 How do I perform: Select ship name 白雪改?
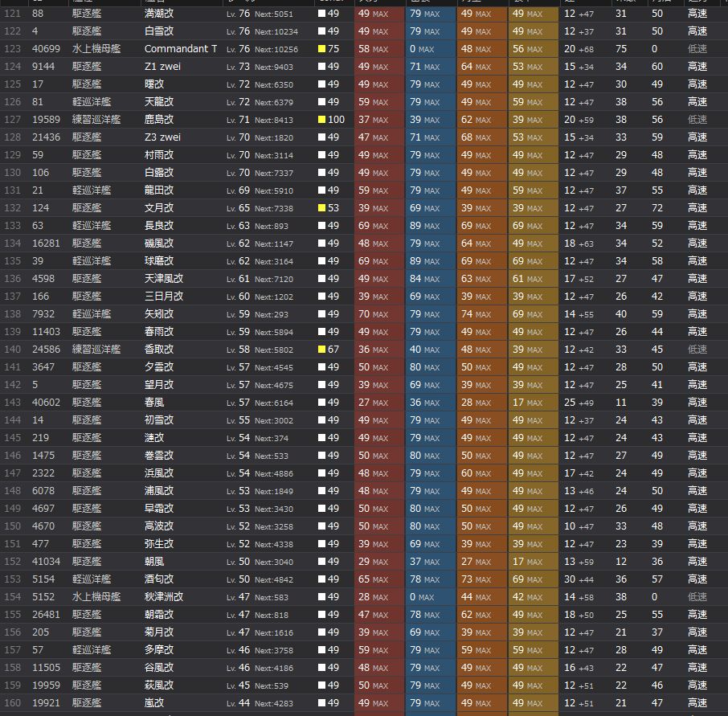click(159, 31)
